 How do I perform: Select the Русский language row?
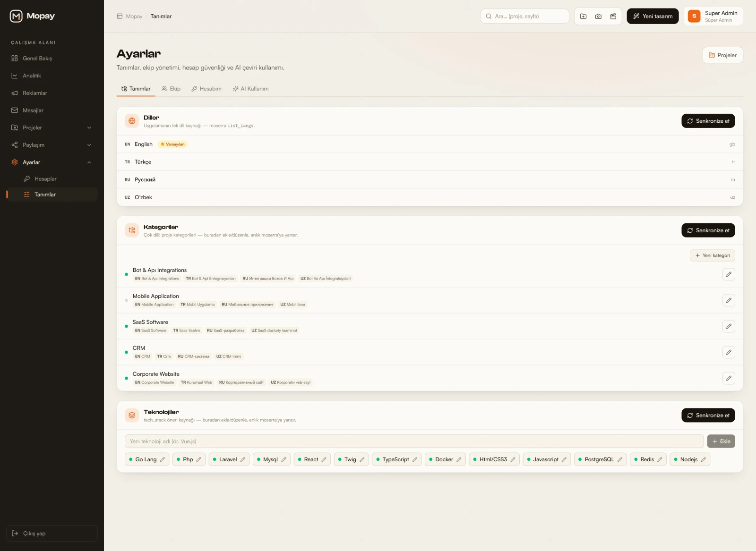[x=430, y=179]
